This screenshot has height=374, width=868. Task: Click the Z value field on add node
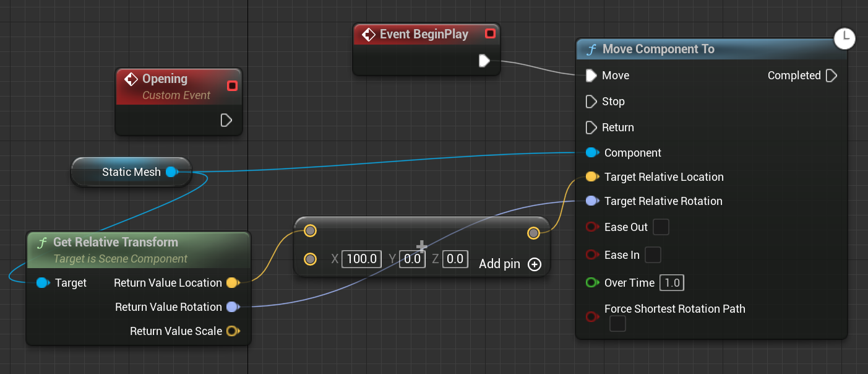[455, 259]
